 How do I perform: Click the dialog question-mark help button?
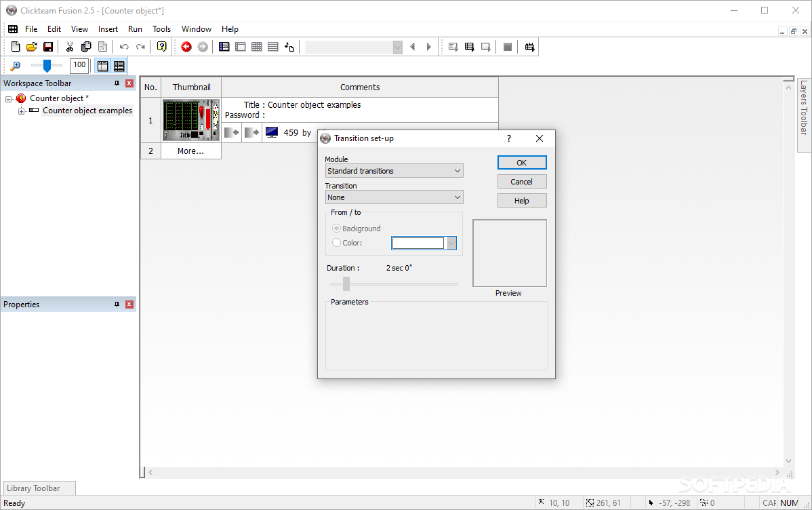pos(509,138)
